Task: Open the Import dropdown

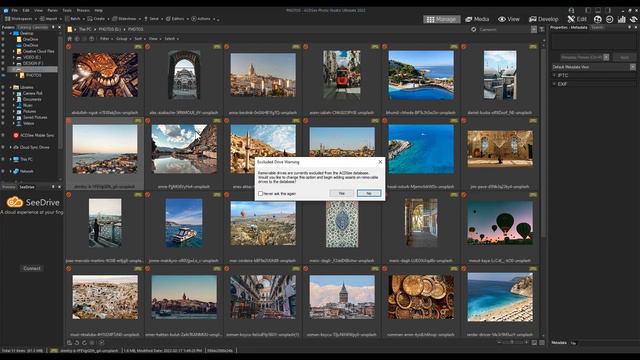Action: tap(51, 19)
